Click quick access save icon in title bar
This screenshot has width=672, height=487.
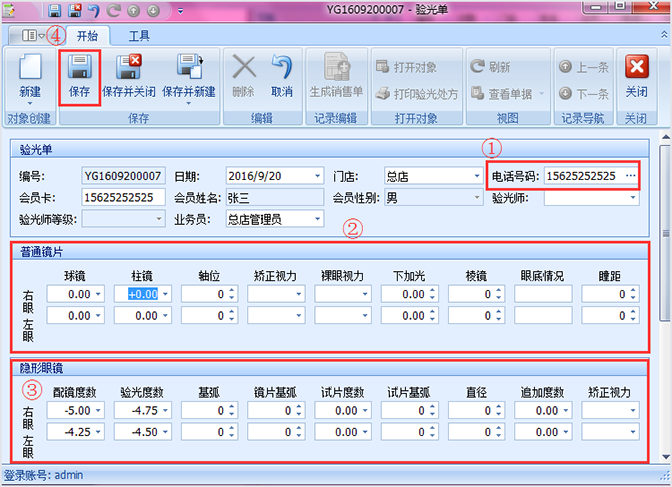click(x=54, y=10)
